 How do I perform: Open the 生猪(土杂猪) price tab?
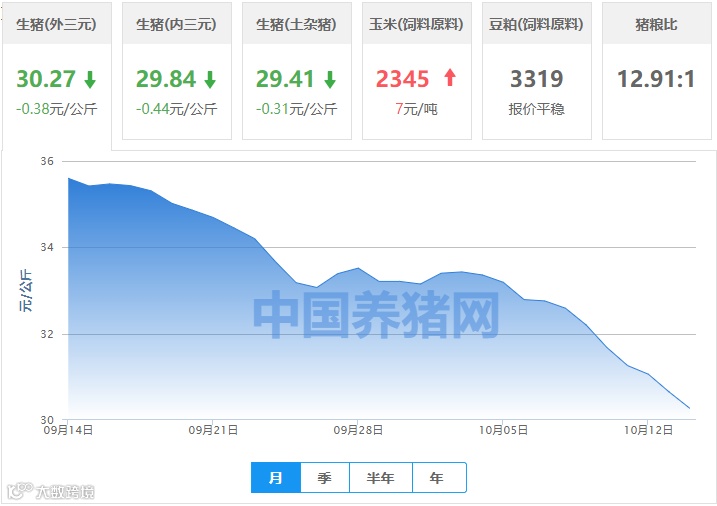297,71
